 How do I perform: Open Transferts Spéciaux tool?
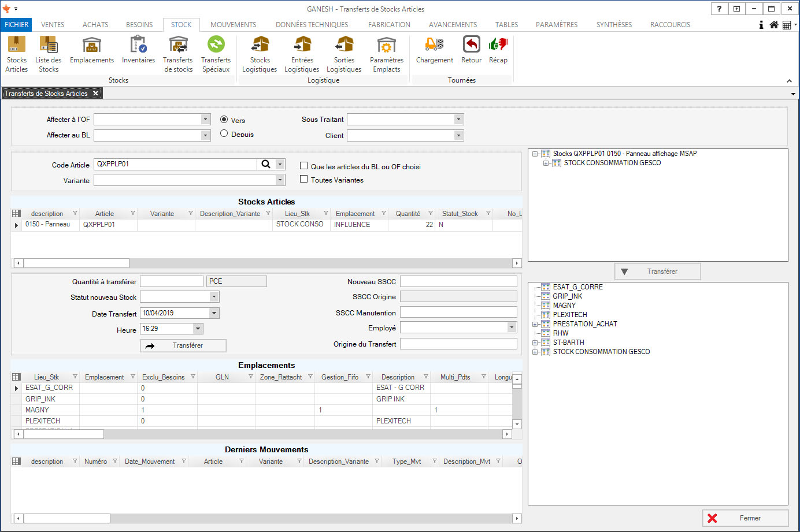(x=216, y=54)
